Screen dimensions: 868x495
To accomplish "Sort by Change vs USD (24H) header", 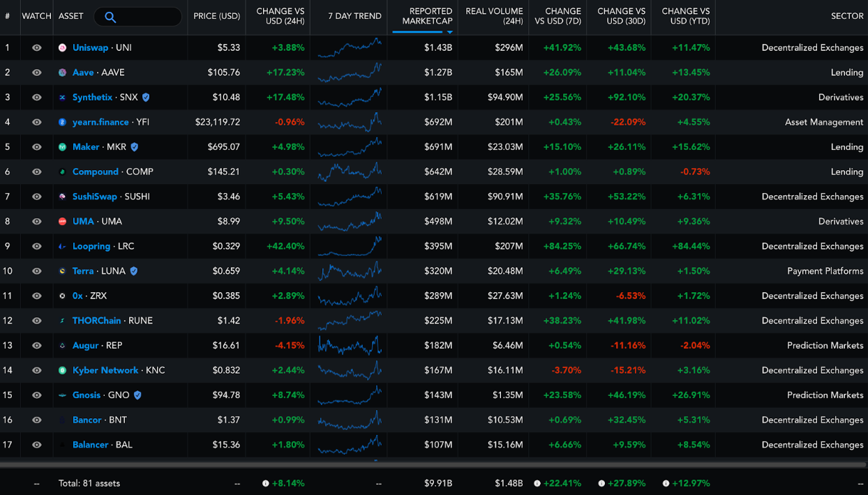I will click(x=280, y=16).
